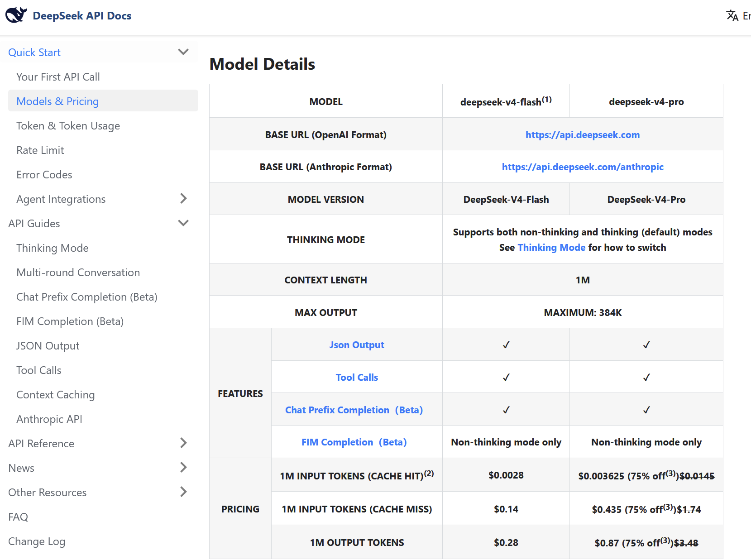The width and height of the screenshot is (751, 560).
Task: Open Tool Calls sidebar guide
Action: click(x=38, y=370)
